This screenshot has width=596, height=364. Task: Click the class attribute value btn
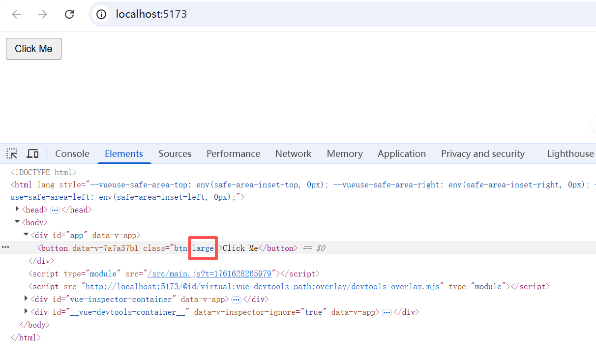tap(181, 248)
